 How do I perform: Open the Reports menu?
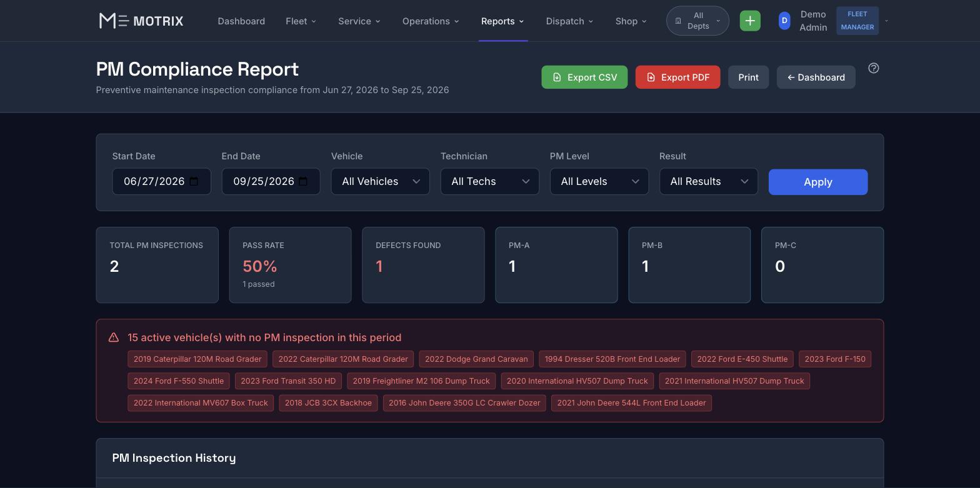(502, 21)
